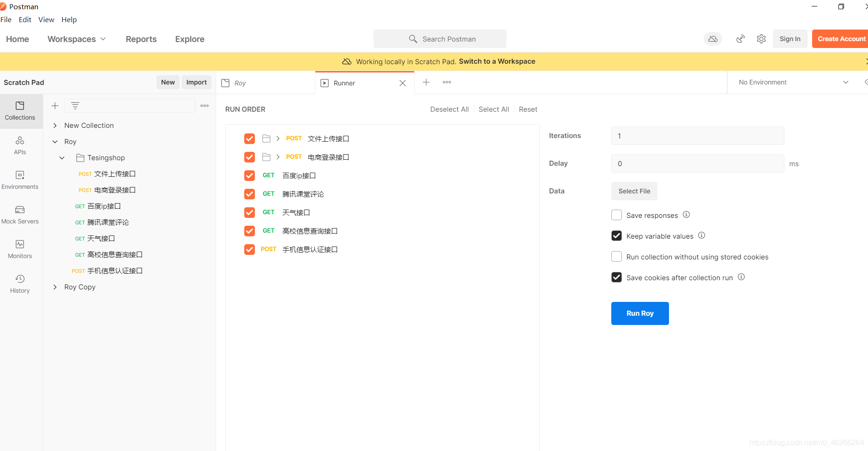Open the Environments sidebar panel
Viewport: 868px width, 451px height.
[x=20, y=180]
